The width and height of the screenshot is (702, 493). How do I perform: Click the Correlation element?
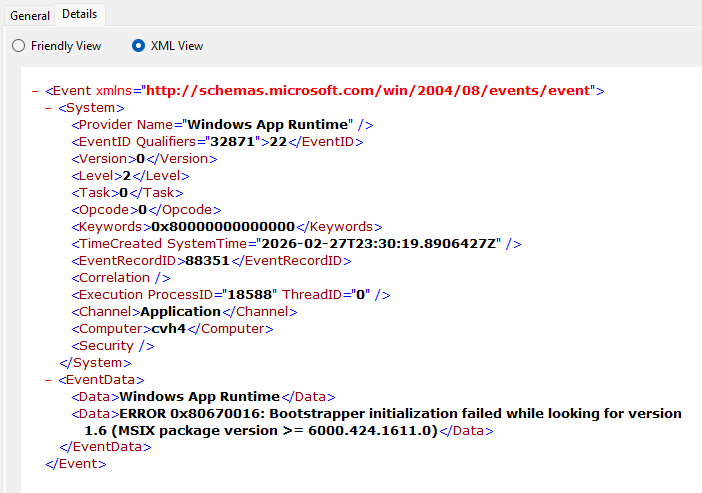click(x=121, y=278)
